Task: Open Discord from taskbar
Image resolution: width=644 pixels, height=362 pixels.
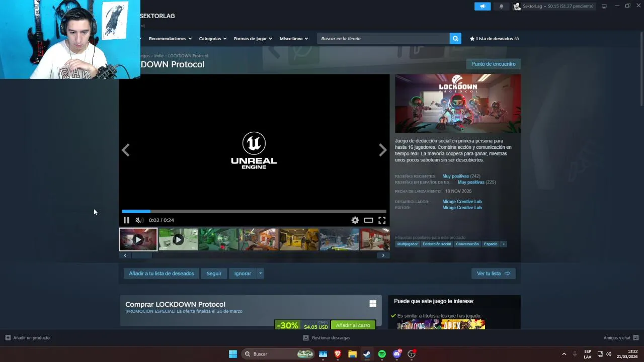Action: tap(396, 354)
